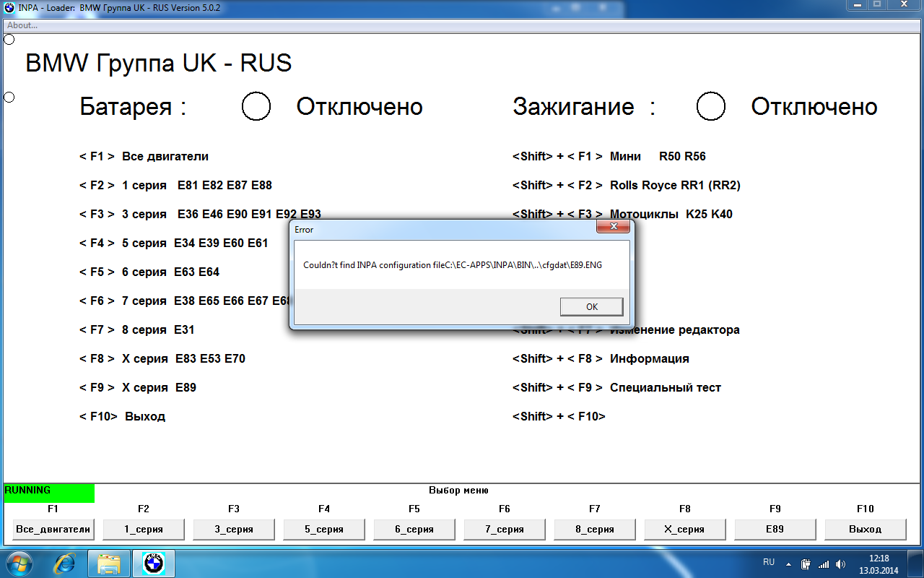Click the empty '<Shift> + < F10>' entry
The height and width of the screenshot is (578, 924).
pos(559,416)
